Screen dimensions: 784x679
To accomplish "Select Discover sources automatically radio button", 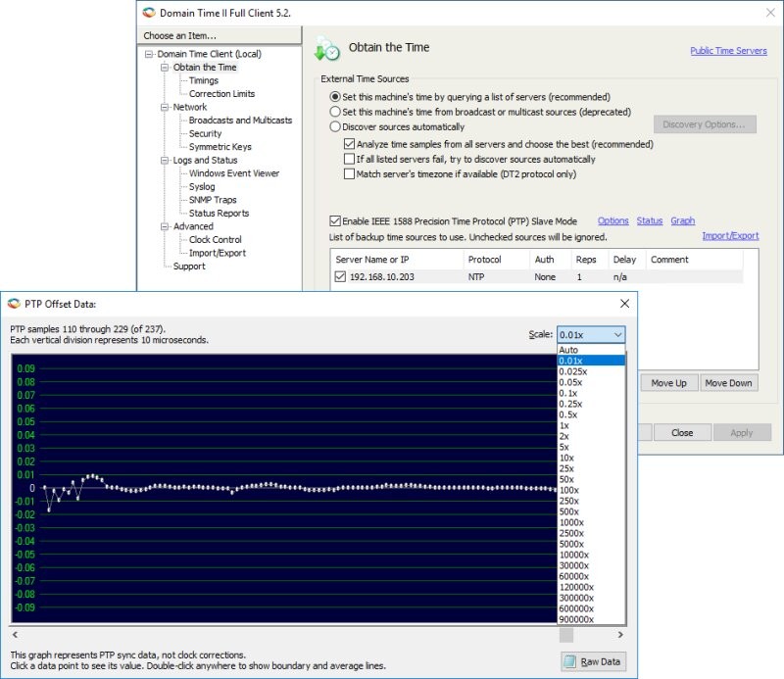I will click(x=335, y=126).
